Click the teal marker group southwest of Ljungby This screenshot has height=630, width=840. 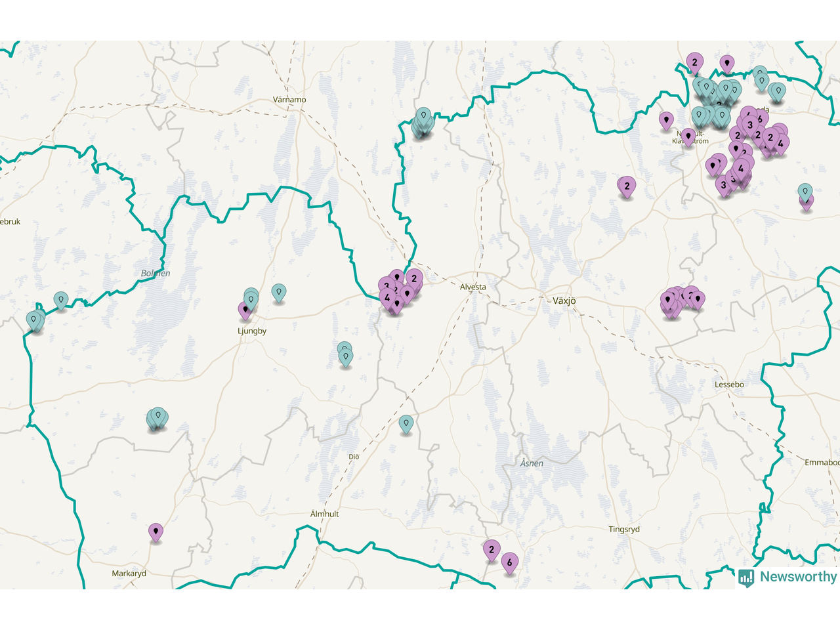pyautogui.click(x=157, y=417)
